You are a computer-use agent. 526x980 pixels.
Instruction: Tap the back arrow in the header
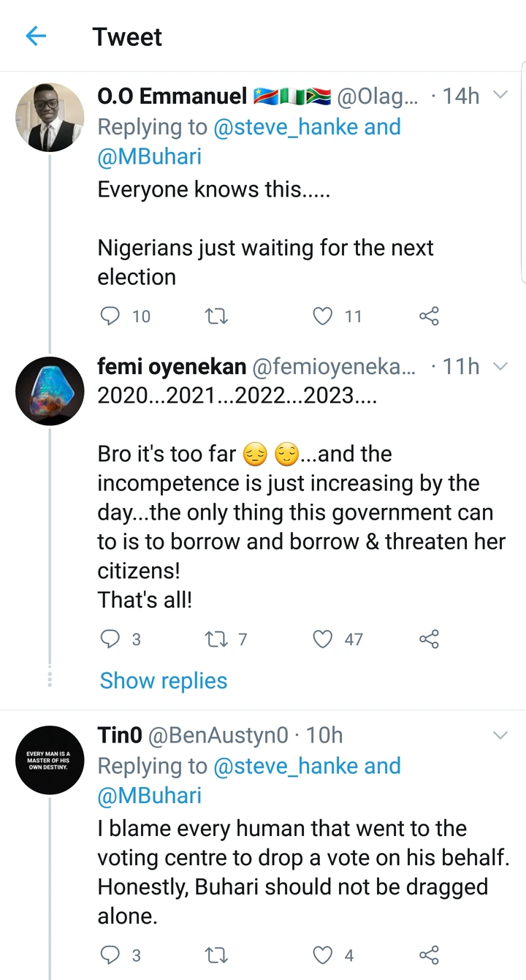click(x=36, y=37)
